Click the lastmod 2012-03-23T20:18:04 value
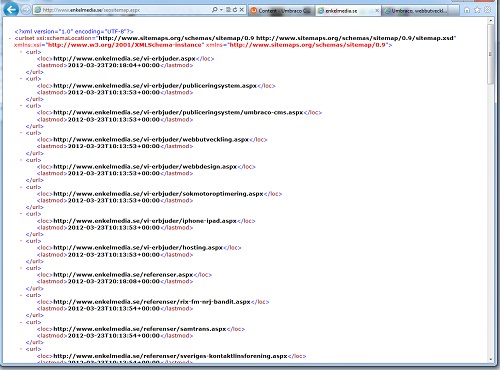 (114, 65)
